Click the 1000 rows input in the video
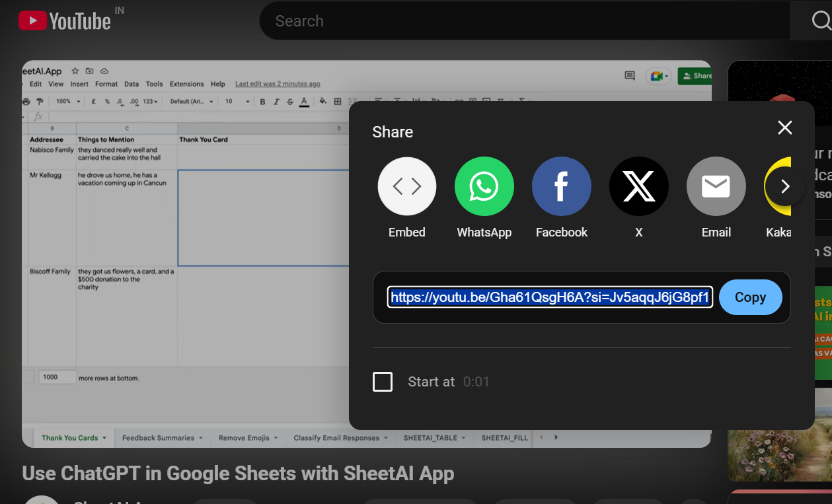The image size is (832, 504). (56, 377)
